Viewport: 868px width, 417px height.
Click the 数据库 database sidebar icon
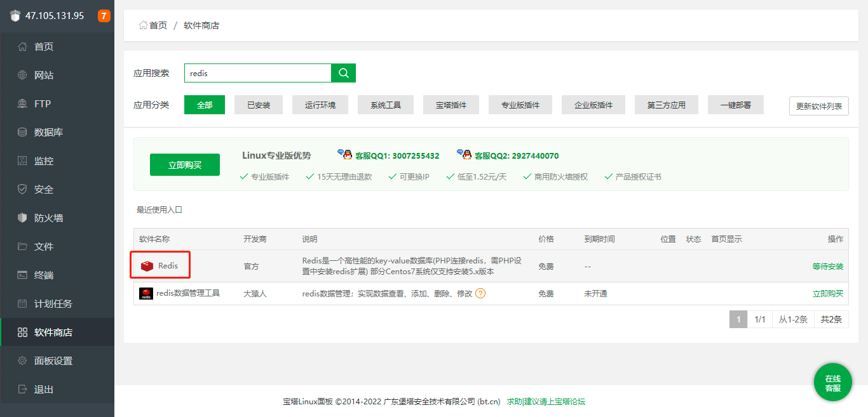(x=22, y=132)
